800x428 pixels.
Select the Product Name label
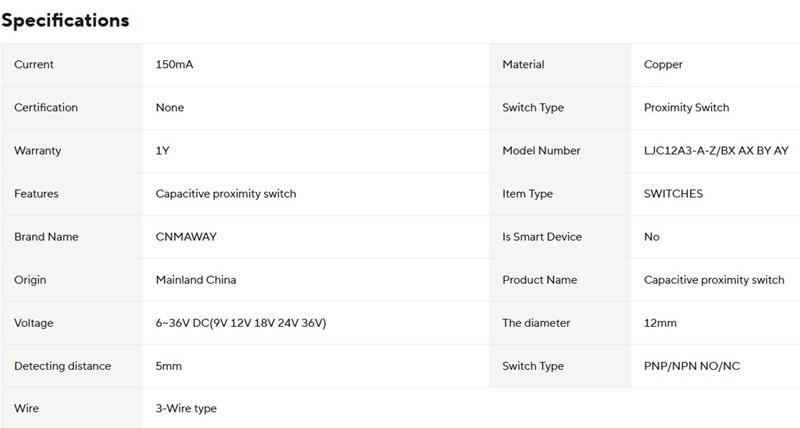coord(540,280)
